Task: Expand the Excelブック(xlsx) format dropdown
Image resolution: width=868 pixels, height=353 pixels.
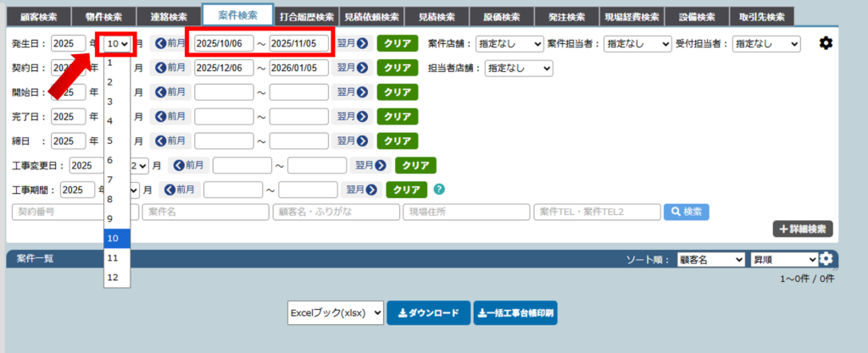Action: [336, 312]
